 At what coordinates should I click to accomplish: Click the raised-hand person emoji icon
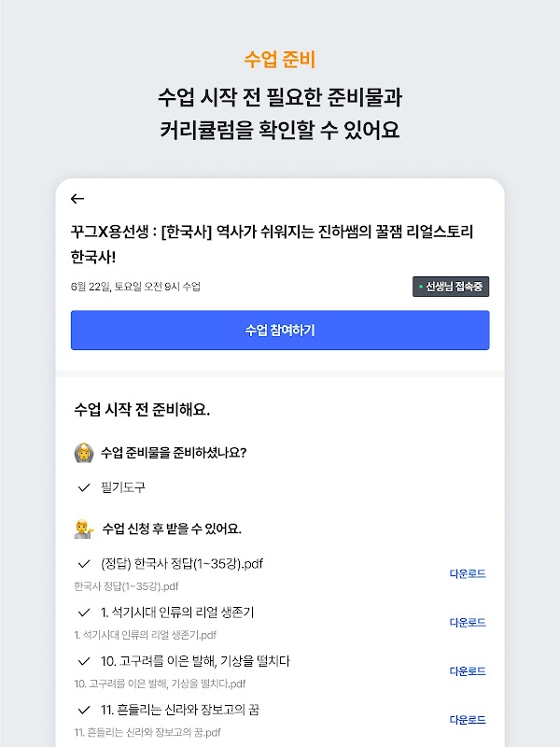tap(83, 453)
